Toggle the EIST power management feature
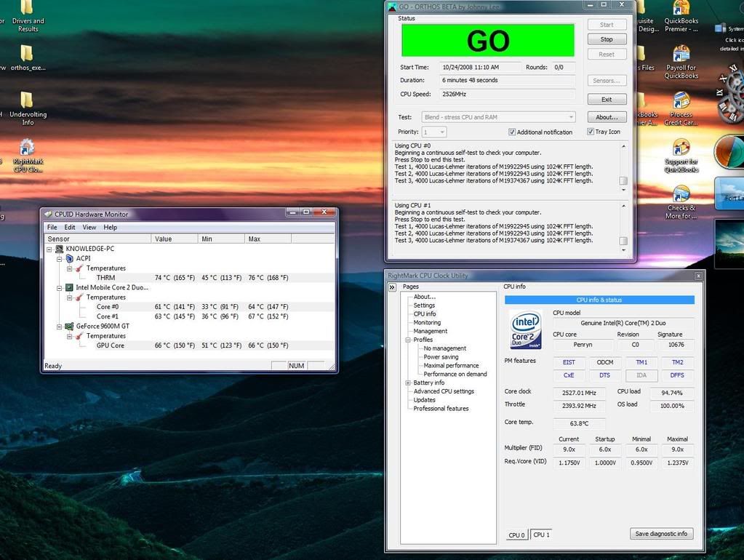This screenshot has height=560, width=744. pos(569,362)
